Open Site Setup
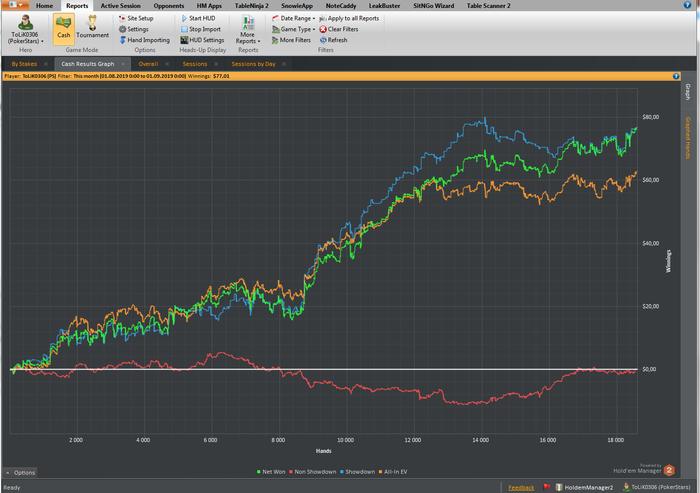This screenshot has height=493, width=700. click(136, 18)
